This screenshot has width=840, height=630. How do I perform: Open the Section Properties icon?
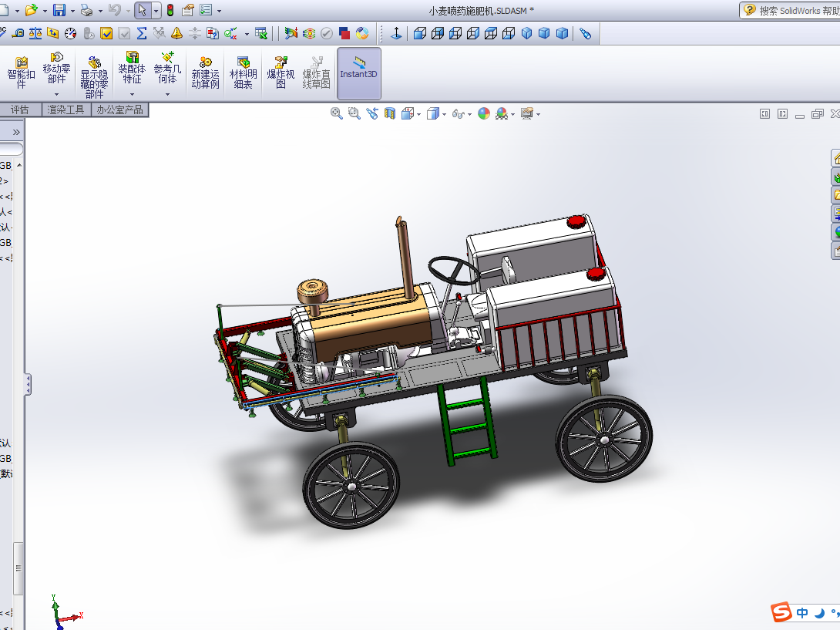(52, 34)
